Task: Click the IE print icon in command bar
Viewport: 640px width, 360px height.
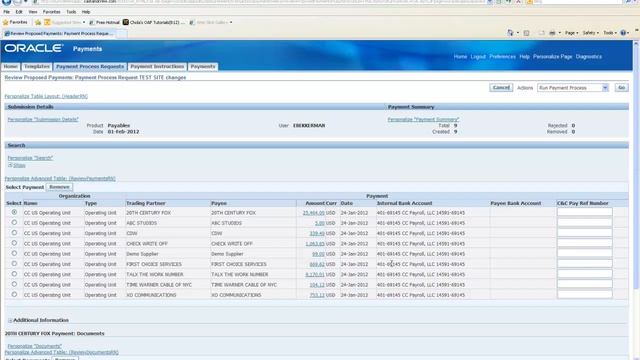Action: pos(552,33)
